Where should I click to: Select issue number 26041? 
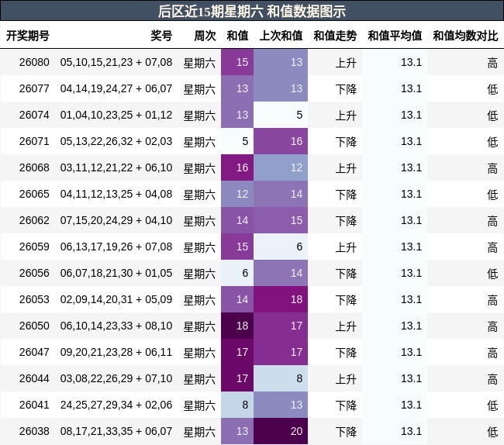pos(34,405)
